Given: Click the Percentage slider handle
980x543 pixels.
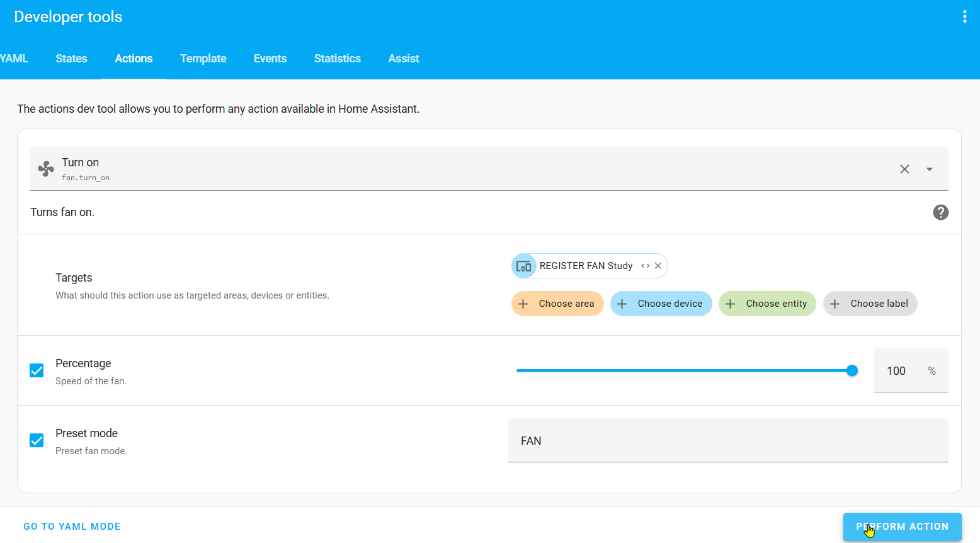Looking at the screenshot, I should point(852,370).
